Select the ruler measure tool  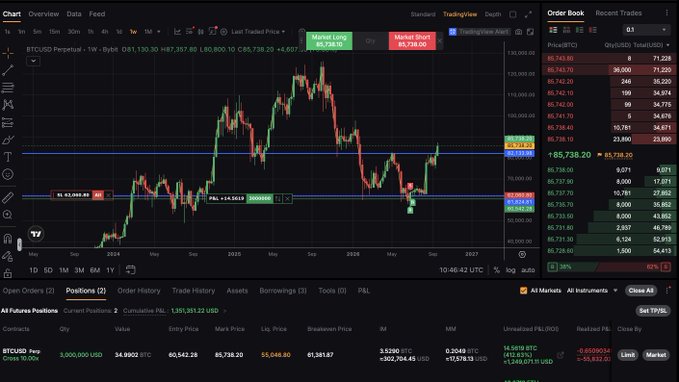point(8,198)
